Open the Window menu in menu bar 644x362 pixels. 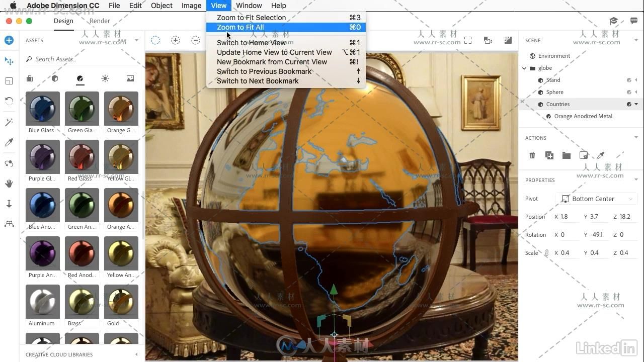[x=249, y=6]
